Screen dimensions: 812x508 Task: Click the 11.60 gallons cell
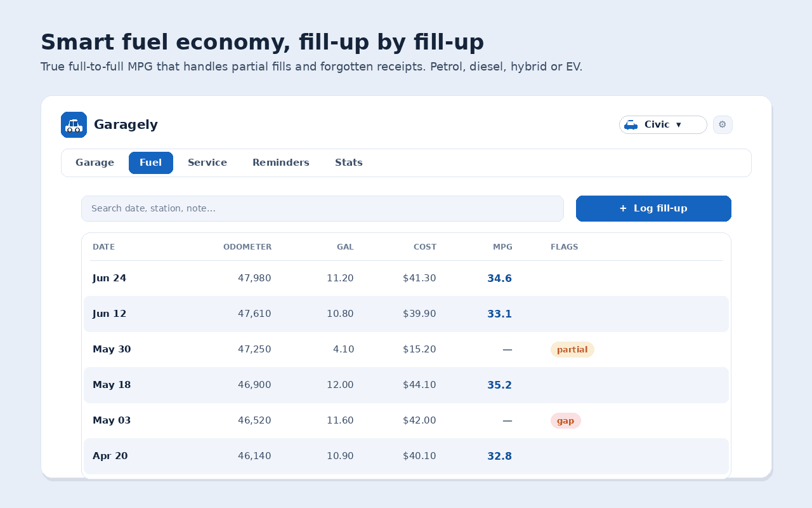340,420
